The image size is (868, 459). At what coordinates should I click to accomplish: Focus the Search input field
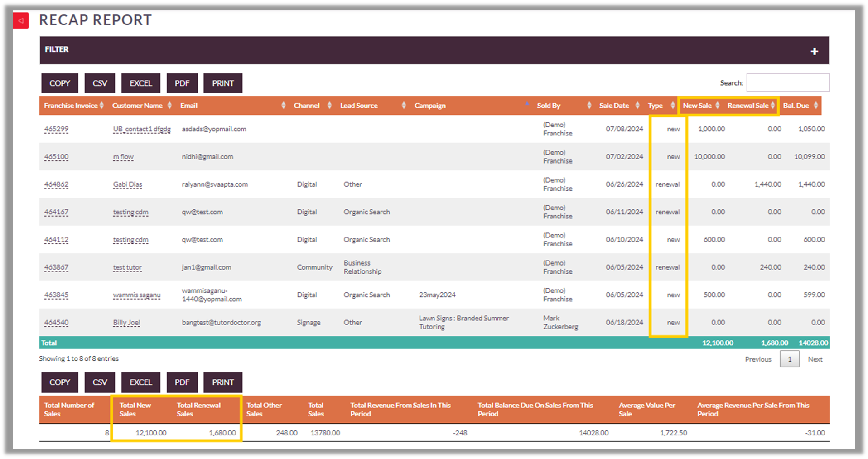point(788,83)
